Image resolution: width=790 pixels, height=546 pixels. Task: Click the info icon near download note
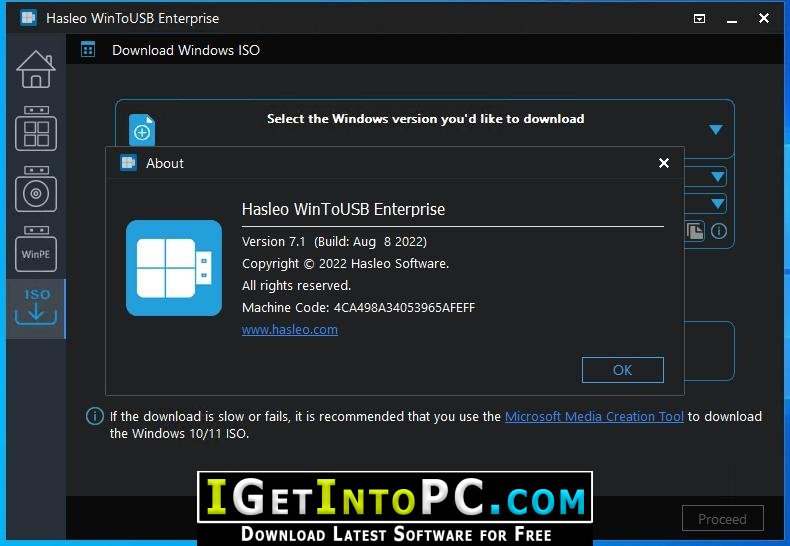pos(95,416)
